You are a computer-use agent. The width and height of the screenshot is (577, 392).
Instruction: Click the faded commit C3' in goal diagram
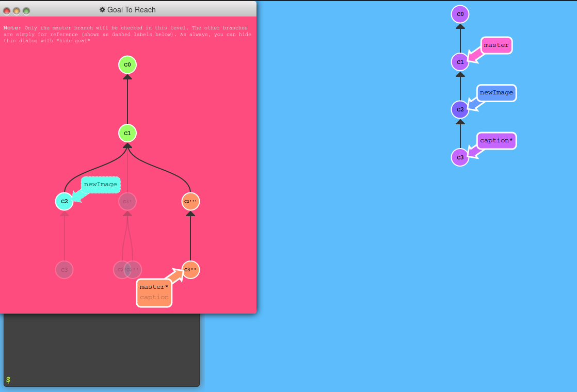point(127,201)
